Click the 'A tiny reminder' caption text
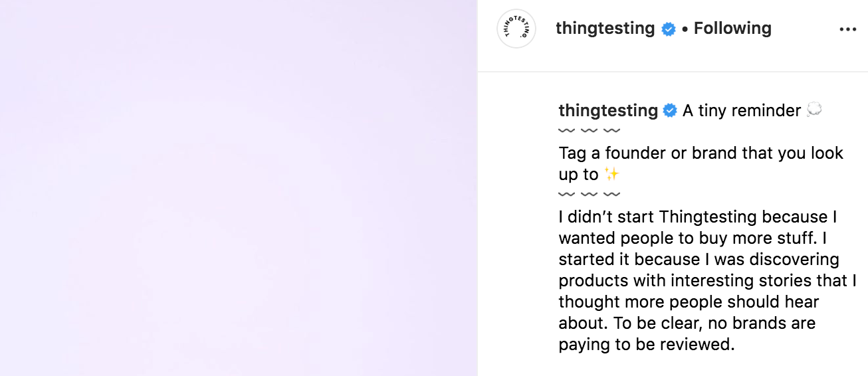The image size is (868, 376). tap(742, 111)
